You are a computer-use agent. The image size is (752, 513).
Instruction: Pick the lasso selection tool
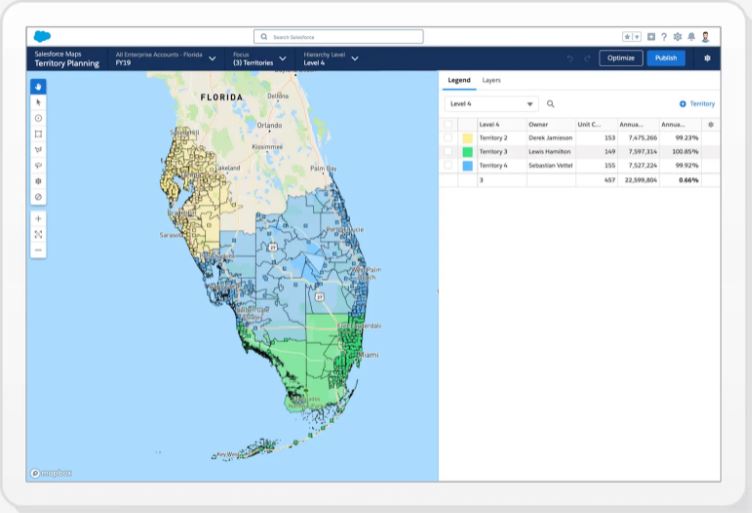point(38,165)
